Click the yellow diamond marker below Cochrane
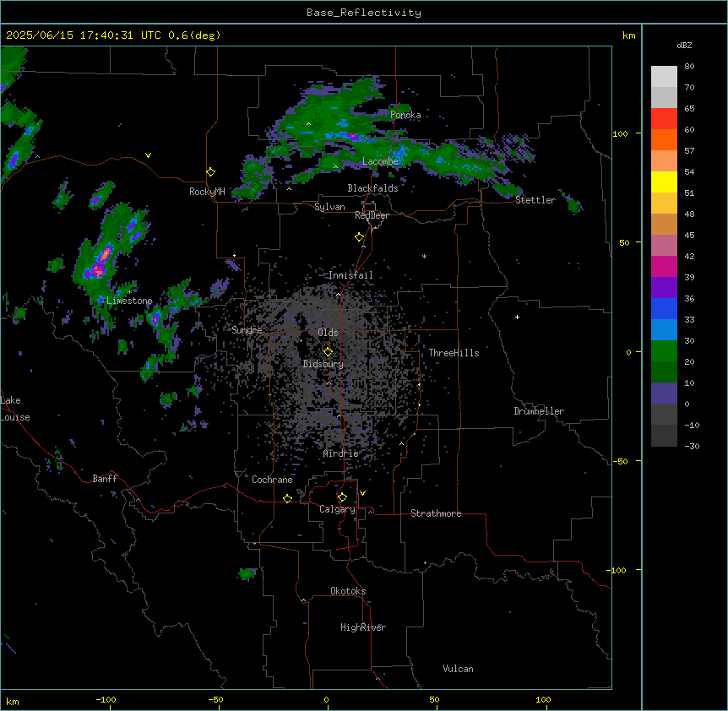This screenshot has width=728, height=711. [x=287, y=498]
